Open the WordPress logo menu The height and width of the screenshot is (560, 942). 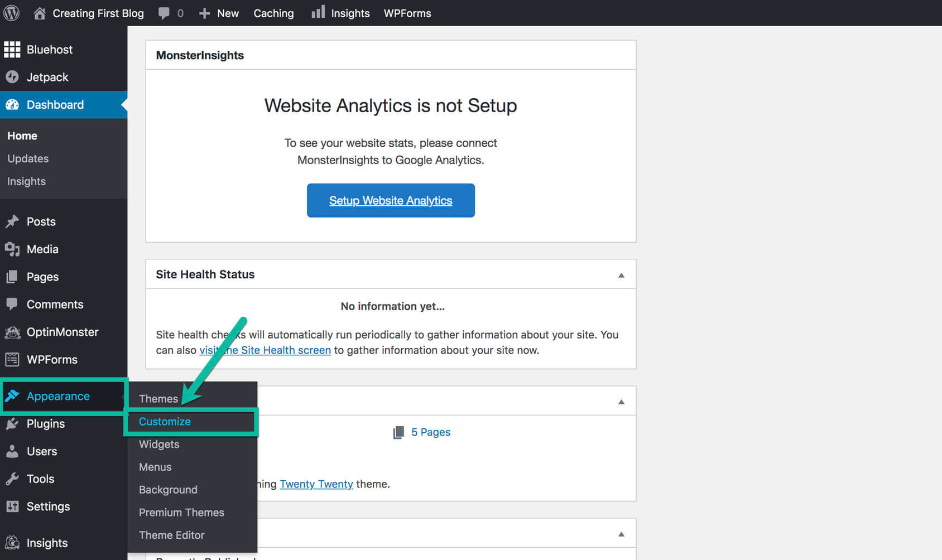tap(11, 12)
